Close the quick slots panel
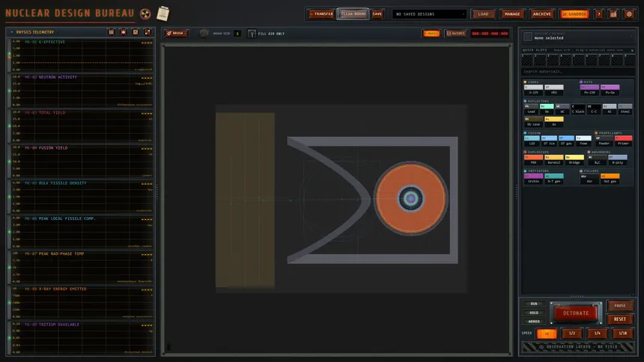 632,50
